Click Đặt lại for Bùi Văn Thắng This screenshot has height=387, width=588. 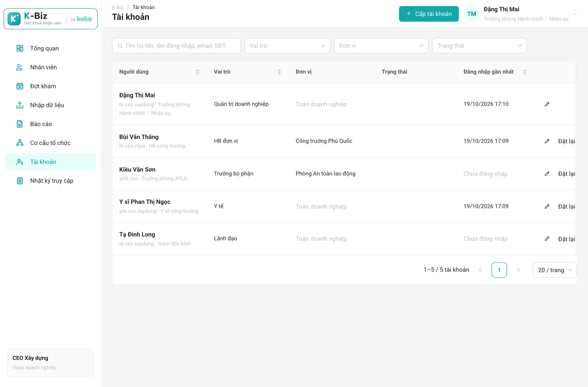(566, 141)
